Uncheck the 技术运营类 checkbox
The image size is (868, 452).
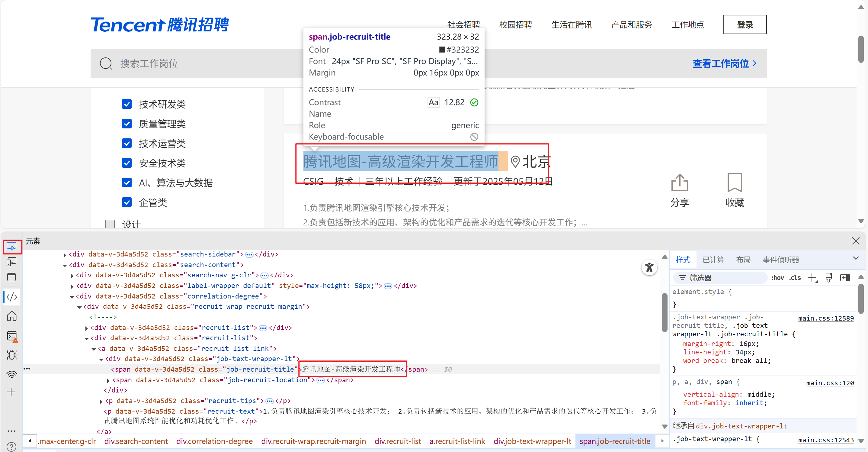[127, 143]
